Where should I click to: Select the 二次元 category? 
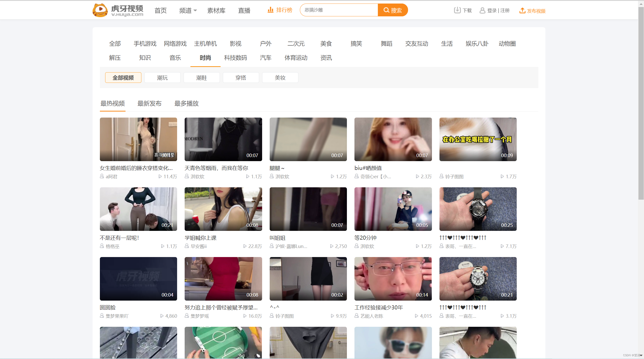click(296, 44)
